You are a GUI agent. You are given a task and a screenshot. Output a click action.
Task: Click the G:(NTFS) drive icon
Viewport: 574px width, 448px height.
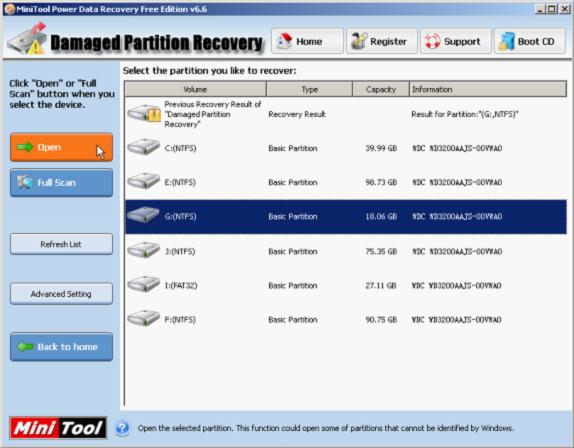[144, 215]
